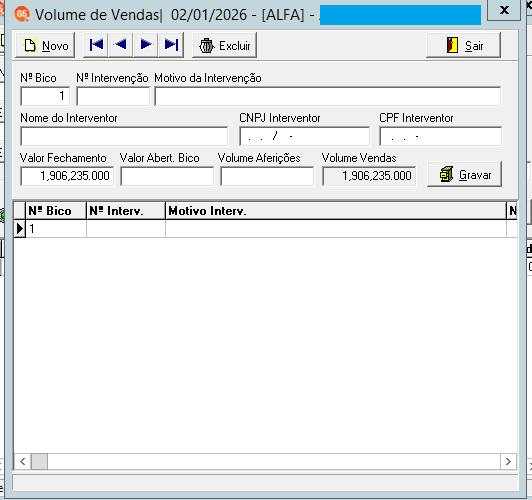Go to first record navigation arrow
Viewport: 532px width, 500px height.
(x=96, y=45)
